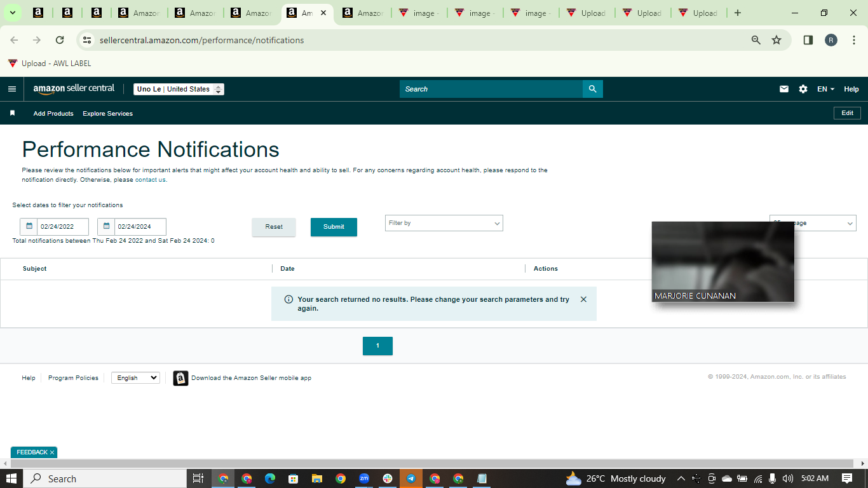Open Help link in the footer

29,377
